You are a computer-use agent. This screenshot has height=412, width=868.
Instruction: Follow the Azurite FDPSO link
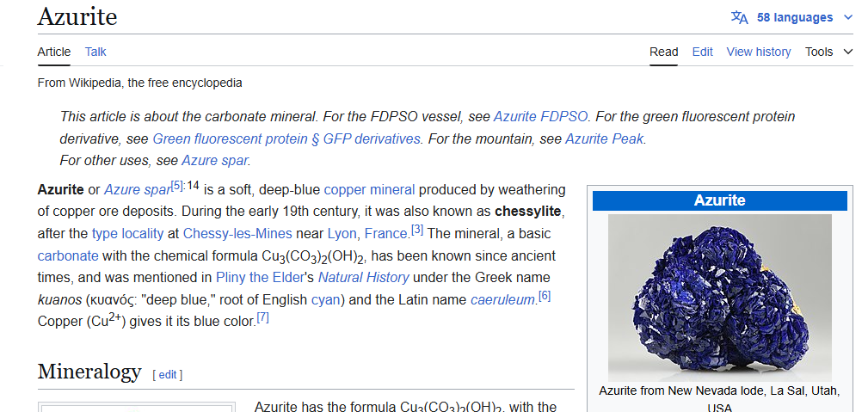(540, 116)
